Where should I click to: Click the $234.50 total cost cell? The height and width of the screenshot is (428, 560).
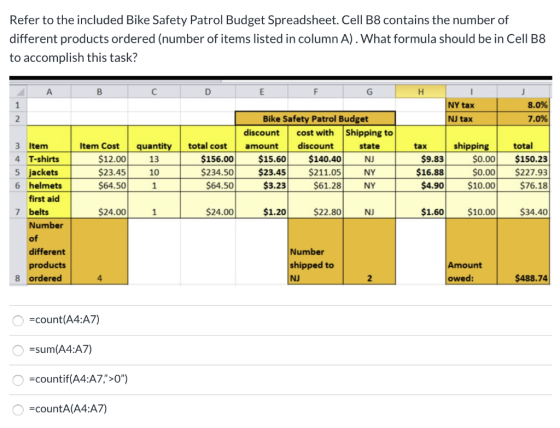coord(208,172)
